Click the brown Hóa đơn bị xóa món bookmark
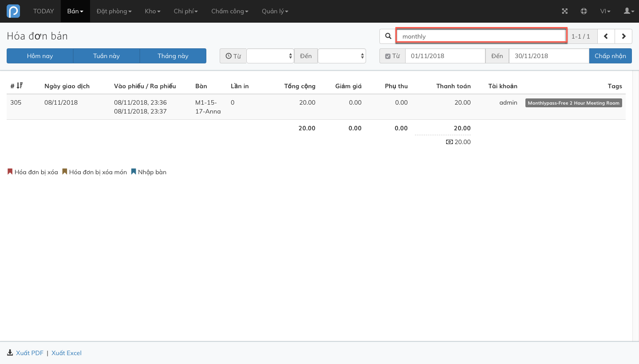This screenshot has height=364, width=639. point(65,172)
